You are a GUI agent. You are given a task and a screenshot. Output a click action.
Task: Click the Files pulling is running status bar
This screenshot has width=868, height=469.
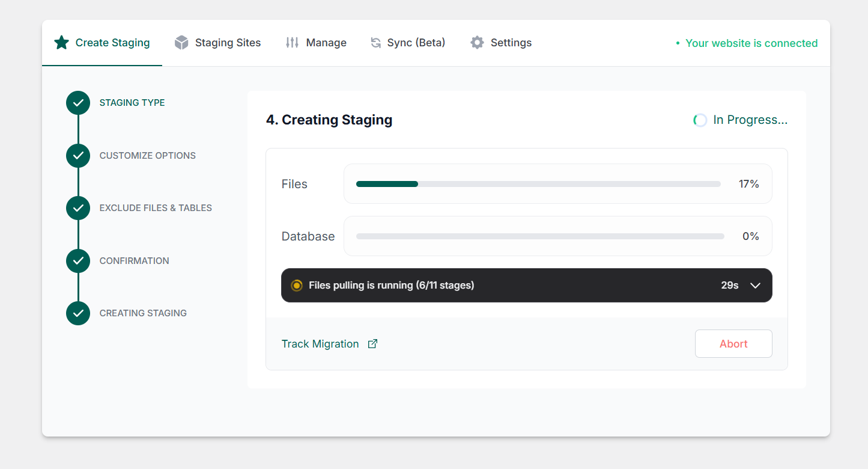click(527, 285)
